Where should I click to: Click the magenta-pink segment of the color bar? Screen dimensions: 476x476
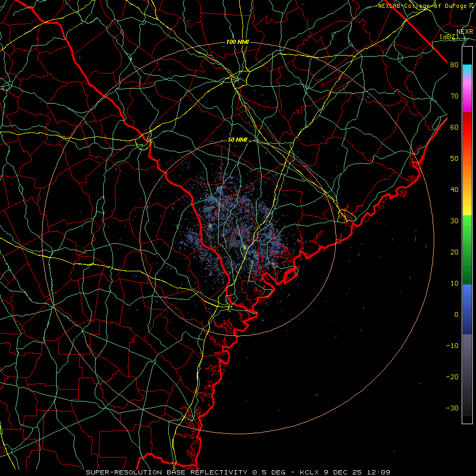(467, 94)
